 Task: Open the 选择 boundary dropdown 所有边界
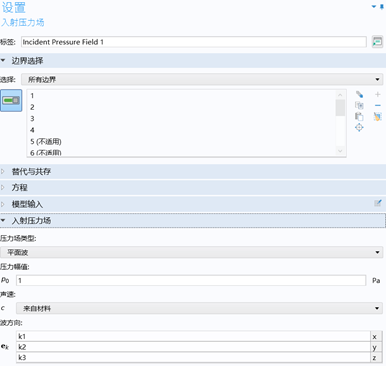(x=202, y=79)
